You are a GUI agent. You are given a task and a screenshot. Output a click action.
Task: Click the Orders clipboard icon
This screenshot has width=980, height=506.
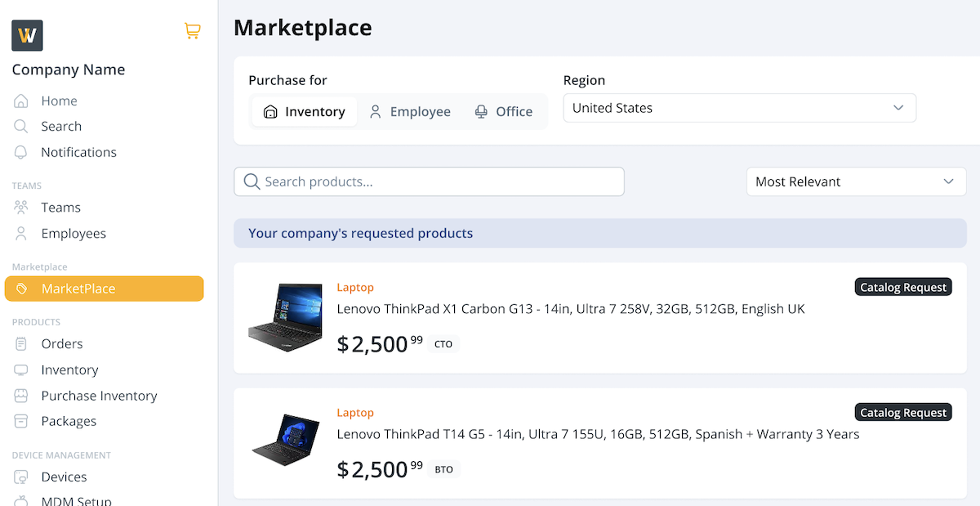[21, 344]
